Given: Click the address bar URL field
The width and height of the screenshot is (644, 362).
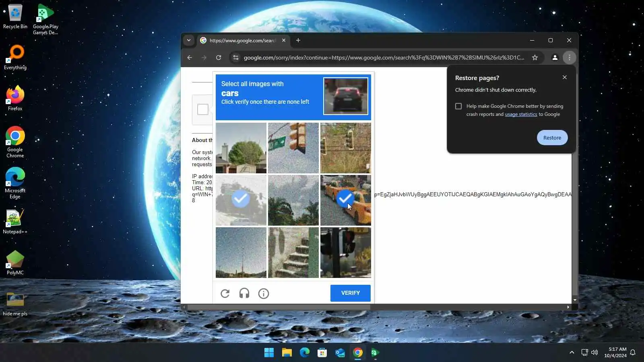Looking at the screenshot, I should [384, 58].
